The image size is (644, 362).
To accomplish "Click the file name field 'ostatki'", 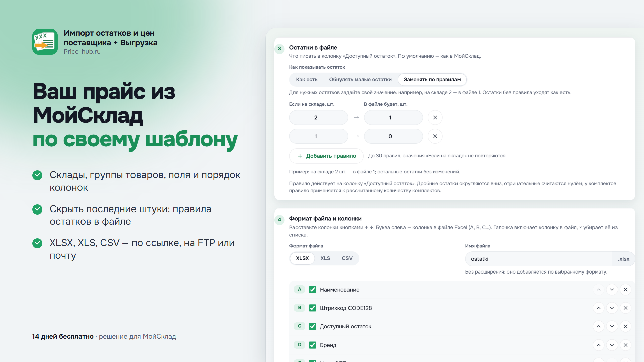I will [x=539, y=259].
